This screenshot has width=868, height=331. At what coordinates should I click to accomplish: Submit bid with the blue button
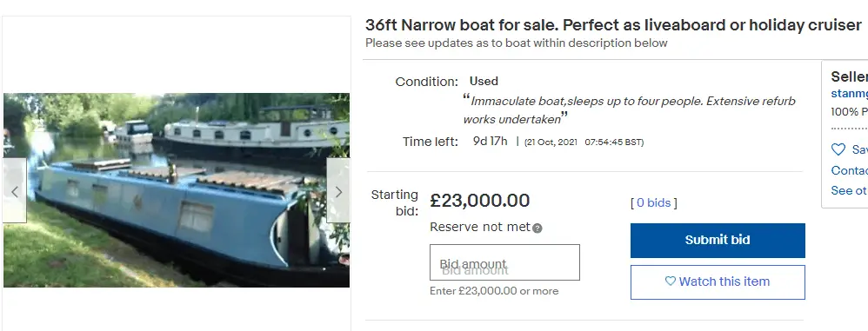tap(718, 241)
